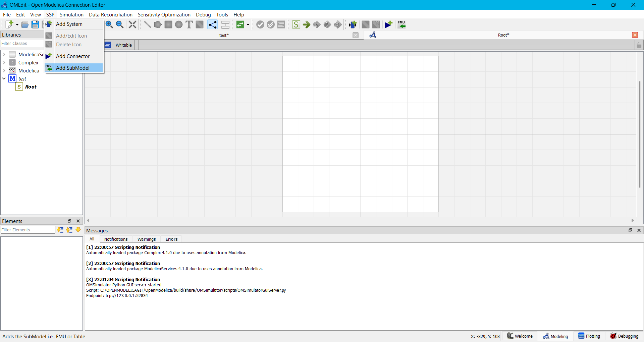Select the Text shape tool
The height and width of the screenshot is (342, 644).
coord(189,24)
